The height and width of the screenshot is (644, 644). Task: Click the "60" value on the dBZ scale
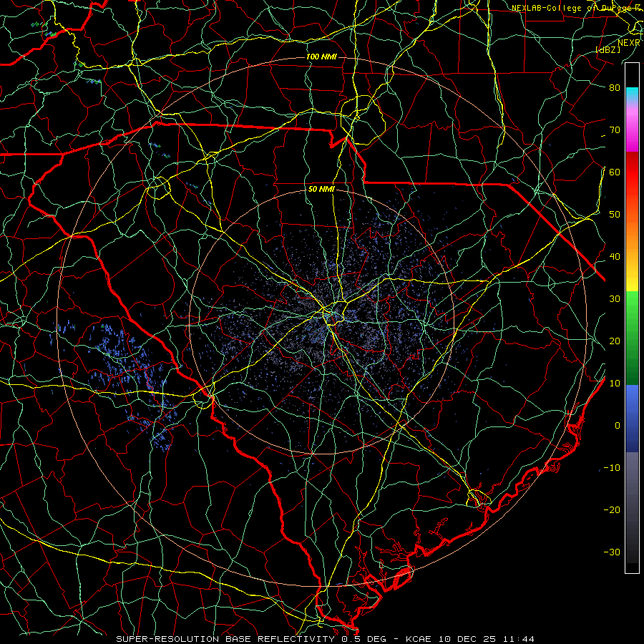615,172
